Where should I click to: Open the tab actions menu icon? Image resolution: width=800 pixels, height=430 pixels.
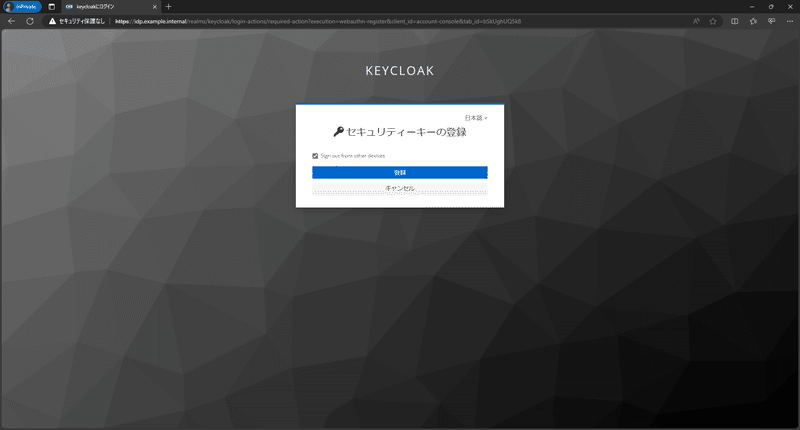click(52, 7)
